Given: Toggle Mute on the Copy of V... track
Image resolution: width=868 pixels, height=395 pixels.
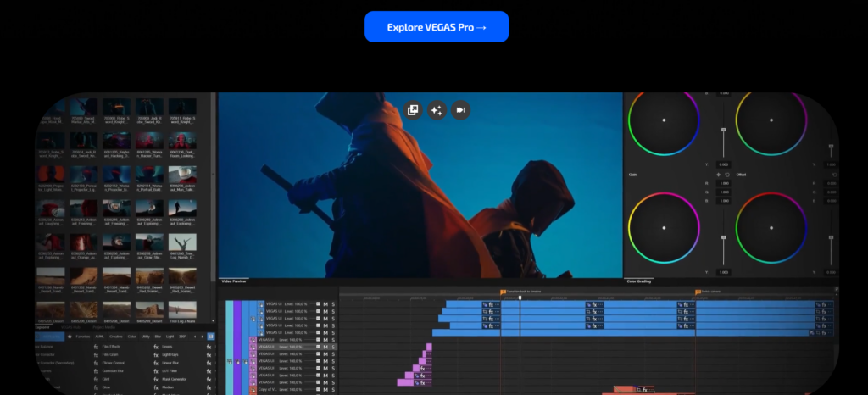Looking at the screenshot, I should [x=325, y=389].
